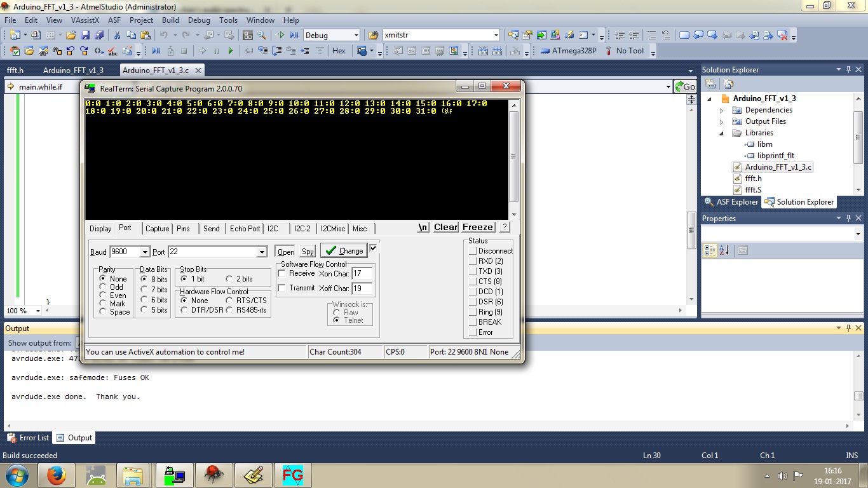Enable Transmit software flow control checkbox
This screenshot has width=868, height=488.
point(282,288)
